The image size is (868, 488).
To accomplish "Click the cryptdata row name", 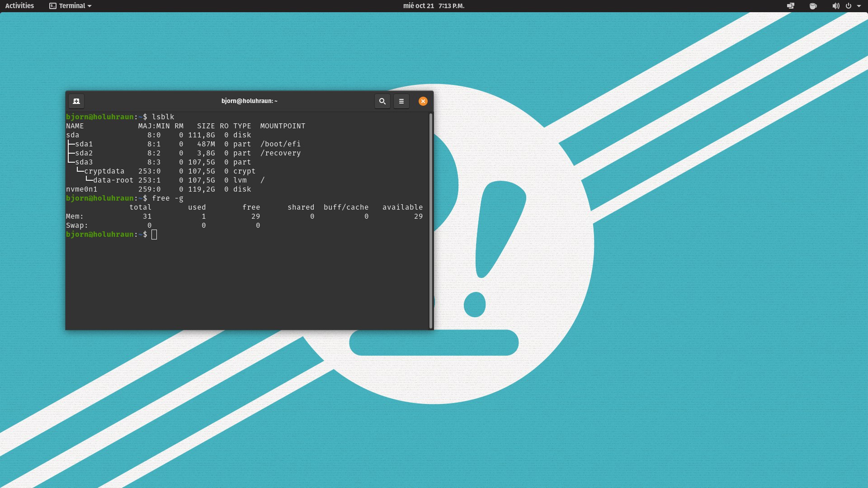I will click(x=104, y=171).
